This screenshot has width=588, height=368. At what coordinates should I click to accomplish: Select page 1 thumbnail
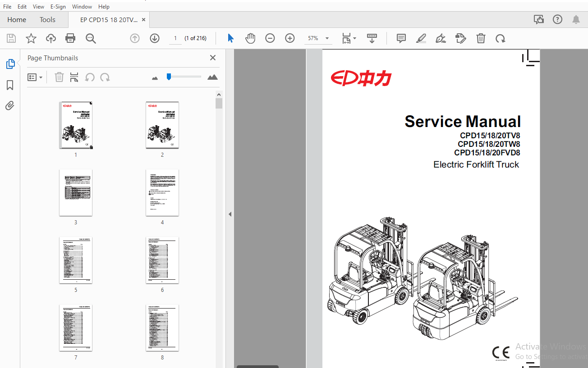[x=76, y=125]
